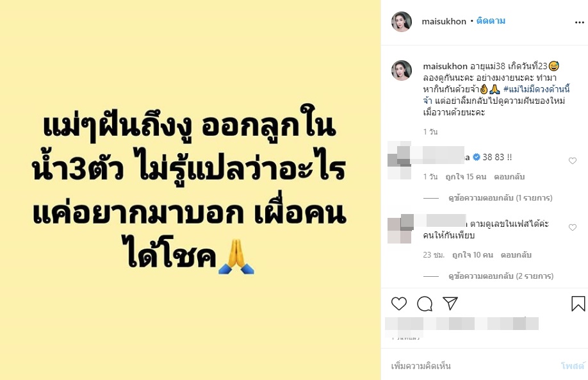Follow the account via 'ติดตาม' link
The image size is (588, 380).
491,21
